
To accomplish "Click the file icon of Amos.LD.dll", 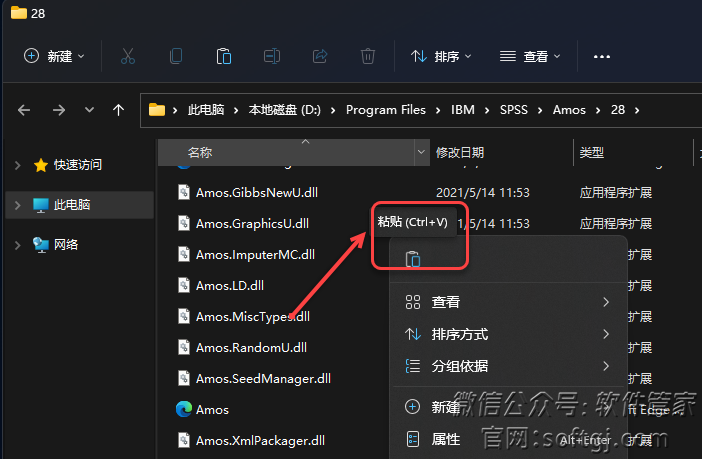I will (x=184, y=285).
